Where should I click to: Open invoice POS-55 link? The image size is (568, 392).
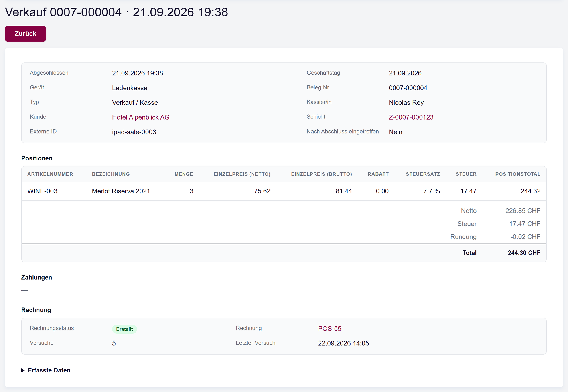(329, 328)
